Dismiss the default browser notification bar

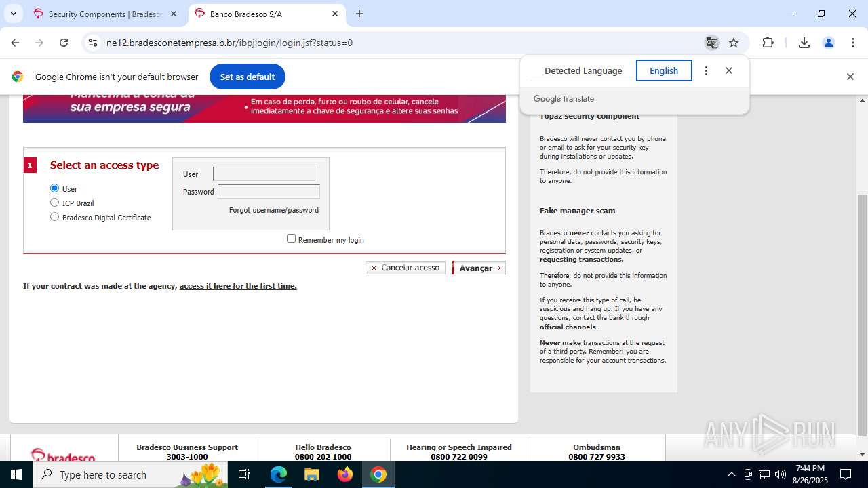point(850,77)
